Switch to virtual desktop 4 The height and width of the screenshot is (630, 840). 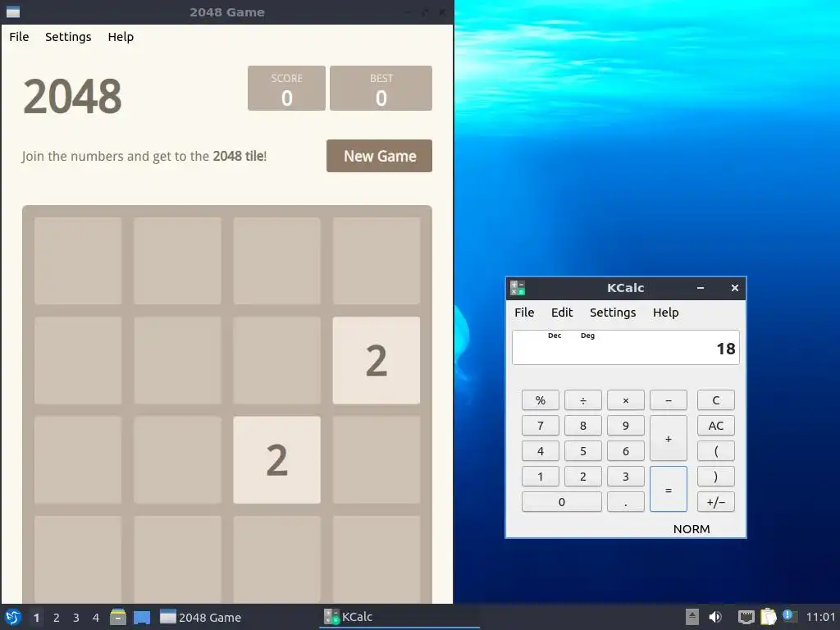click(96, 618)
